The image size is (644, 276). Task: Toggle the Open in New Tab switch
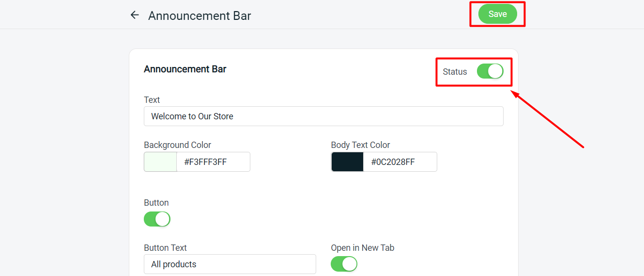coord(344,264)
